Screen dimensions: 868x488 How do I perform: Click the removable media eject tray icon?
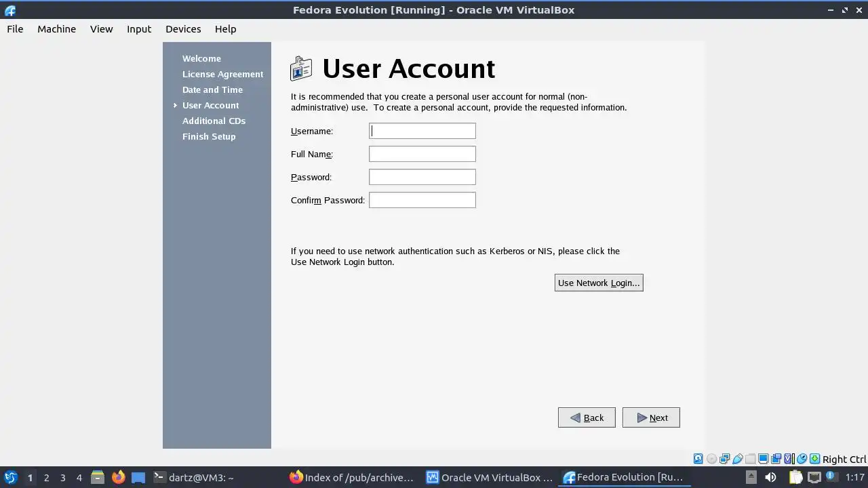(x=751, y=477)
